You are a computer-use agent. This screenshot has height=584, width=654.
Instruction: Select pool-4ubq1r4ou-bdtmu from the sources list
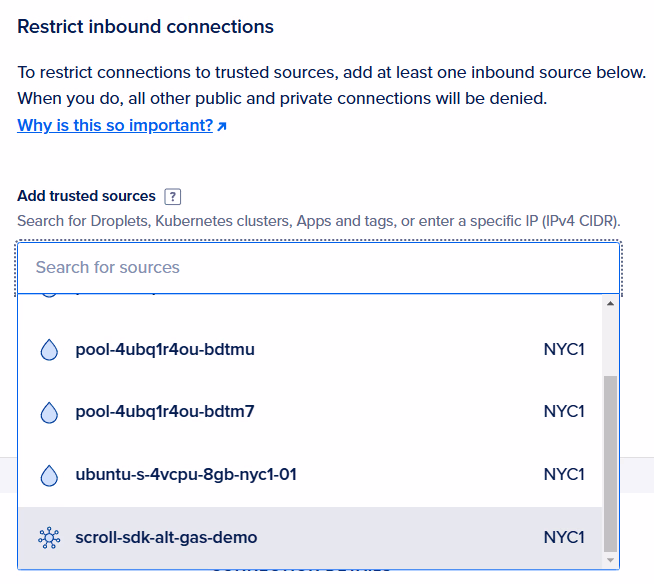pos(165,350)
